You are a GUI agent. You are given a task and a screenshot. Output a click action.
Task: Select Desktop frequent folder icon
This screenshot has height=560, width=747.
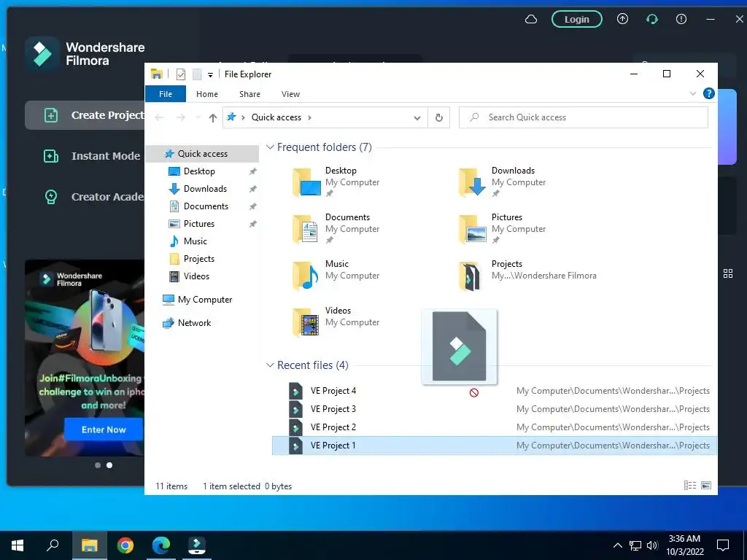pyautogui.click(x=306, y=182)
